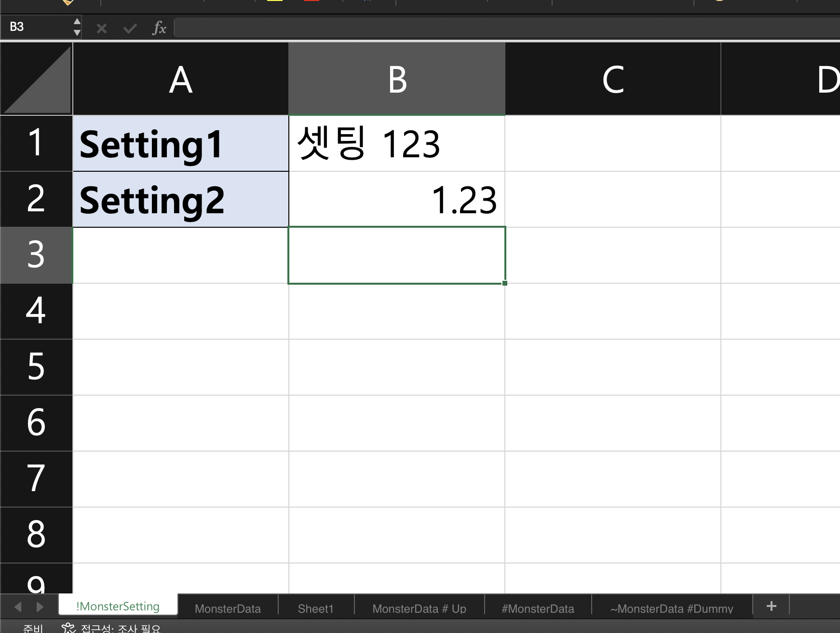The image size is (840, 633).
Task: Add a new sheet with plus button
Action: pyautogui.click(x=771, y=606)
